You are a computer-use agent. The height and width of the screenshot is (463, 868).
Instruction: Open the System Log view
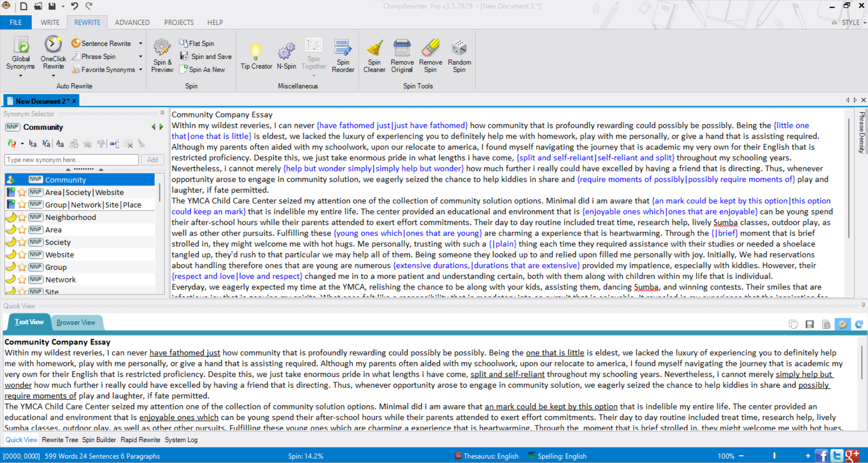click(181, 439)
